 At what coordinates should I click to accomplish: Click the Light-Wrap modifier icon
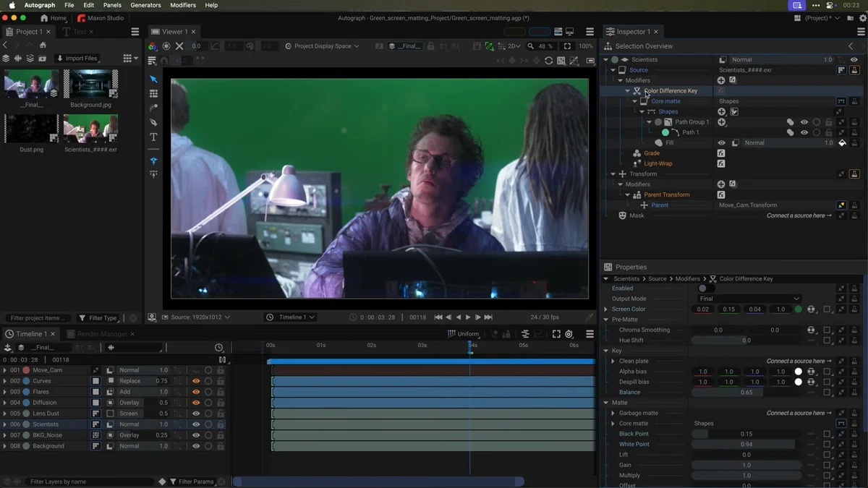click(x=637, y=163)
